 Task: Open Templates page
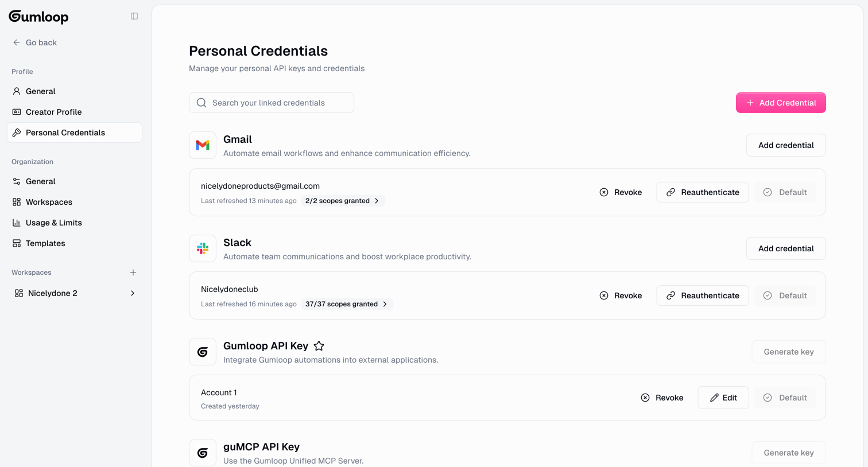click(75, 243)
